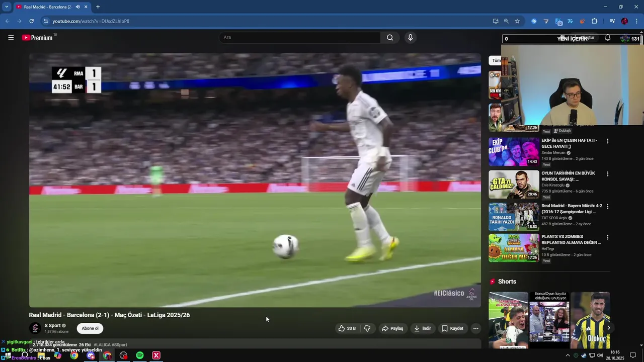Screen dimensions: 644x362
Task: Open the taskbar clock showing 16:16
Action: coord(615,355)
